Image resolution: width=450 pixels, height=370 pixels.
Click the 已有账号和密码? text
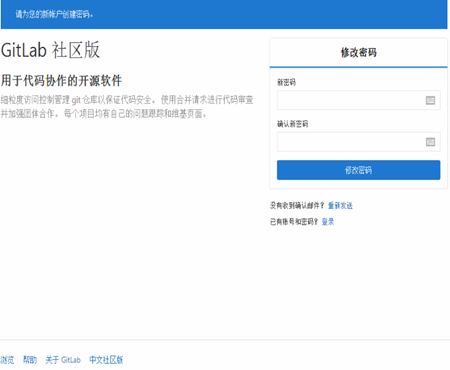tap(294, 222)
